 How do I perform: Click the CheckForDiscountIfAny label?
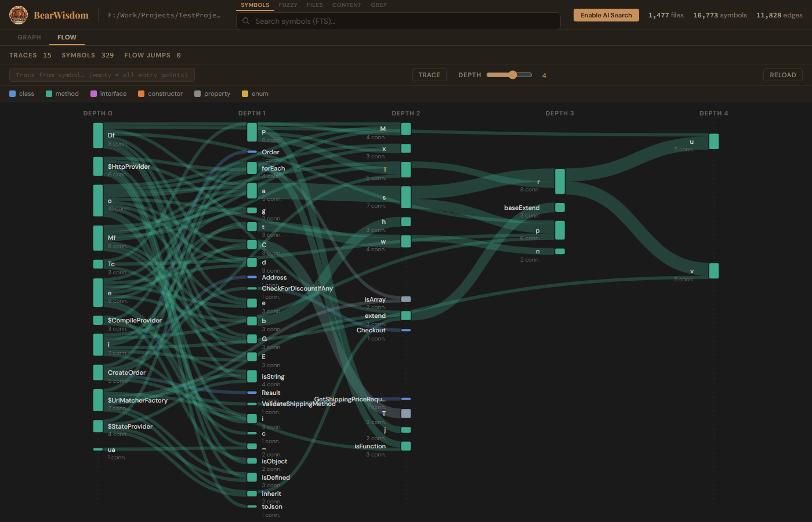click(297, 288)
